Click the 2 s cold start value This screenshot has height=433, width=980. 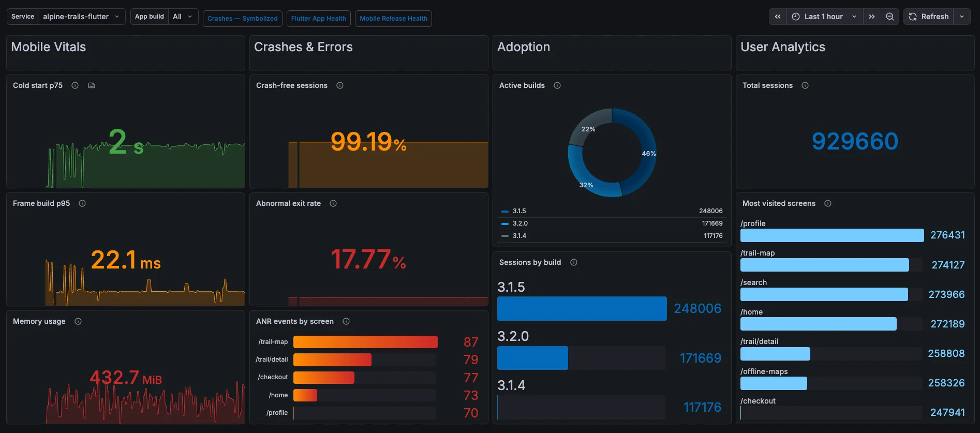tap(126, 142)
